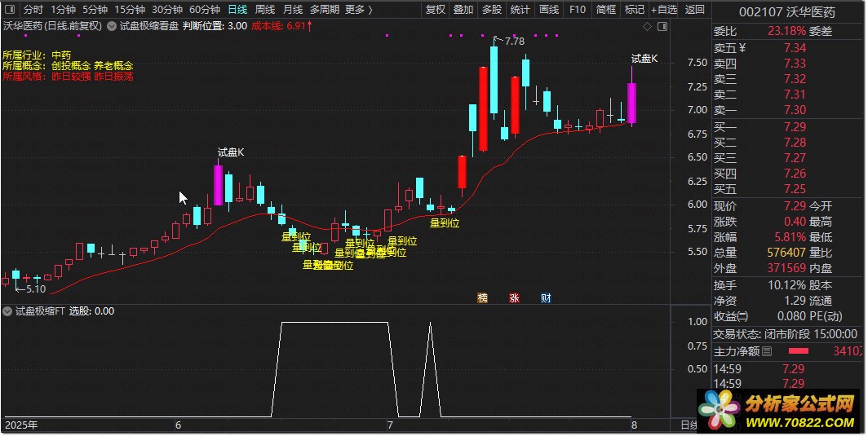Image resolution: width=868 pixels, height=436 pixels.
Task: Click the diamond icon in chart header
Action: (647, 26)
